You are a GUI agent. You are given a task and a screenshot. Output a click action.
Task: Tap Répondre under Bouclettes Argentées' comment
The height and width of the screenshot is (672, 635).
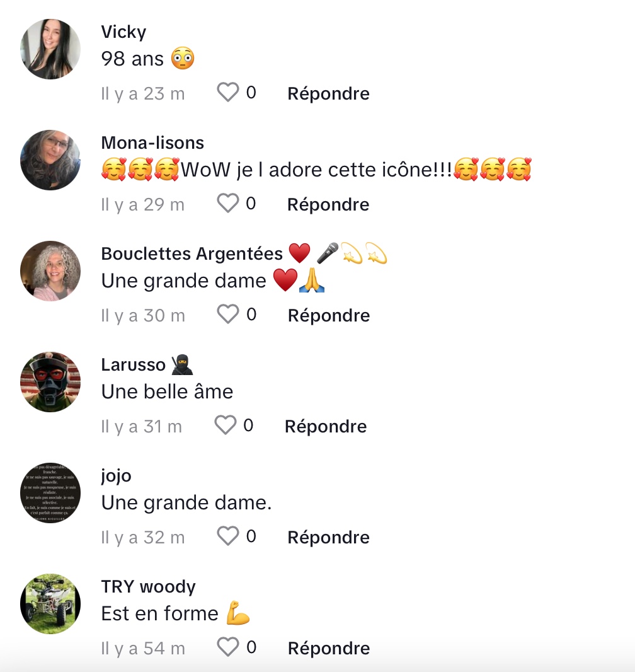click(x=328, y=315)
